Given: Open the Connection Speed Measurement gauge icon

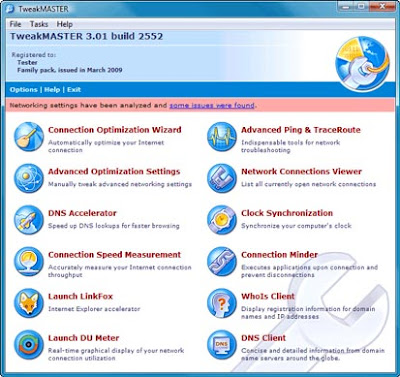Looking at the screenshot, I should click(29, 262).
